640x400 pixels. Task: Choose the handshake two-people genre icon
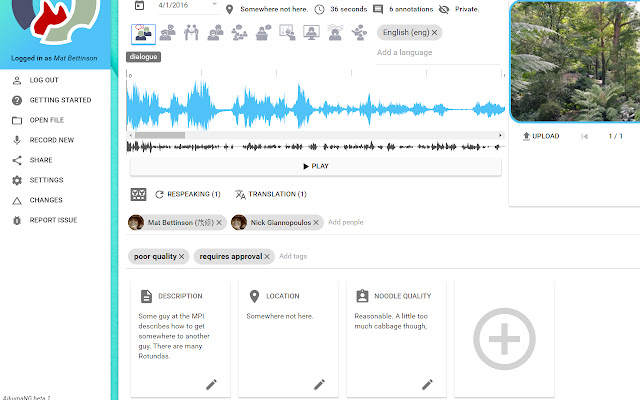pyautogui.click(x=191, y=33)
